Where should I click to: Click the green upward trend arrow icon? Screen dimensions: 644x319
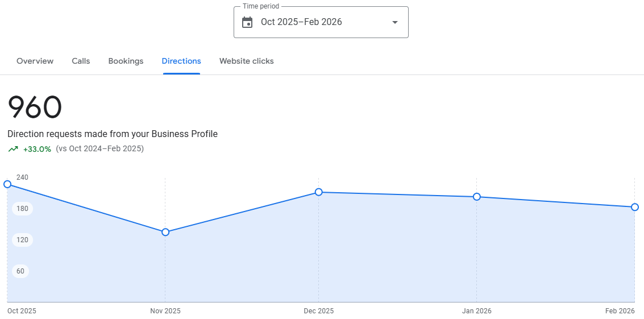click(x=13, y=149)
